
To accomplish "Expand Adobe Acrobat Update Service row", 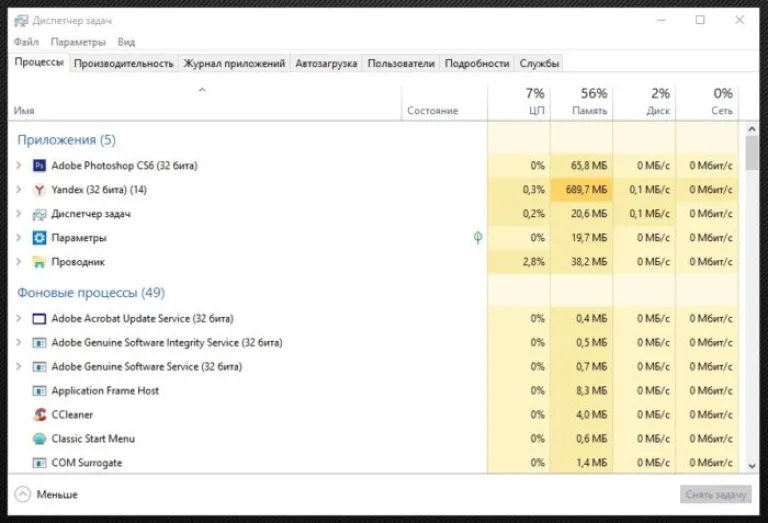I will point(19,318).
